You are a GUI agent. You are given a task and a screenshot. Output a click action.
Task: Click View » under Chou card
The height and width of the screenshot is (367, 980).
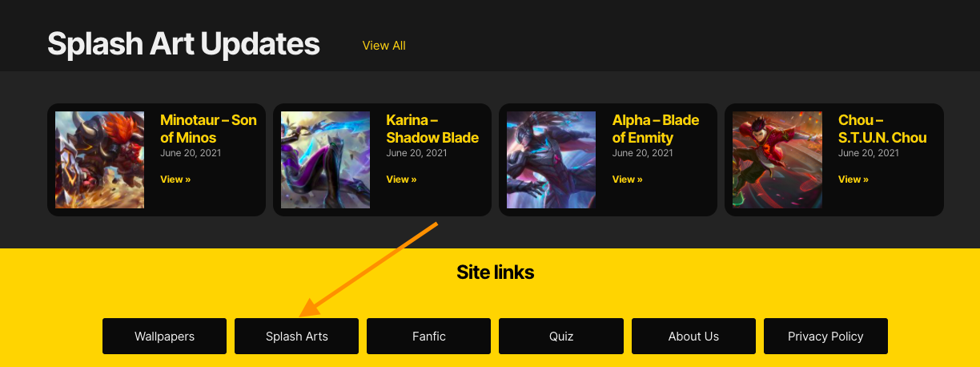pos(853,179)
